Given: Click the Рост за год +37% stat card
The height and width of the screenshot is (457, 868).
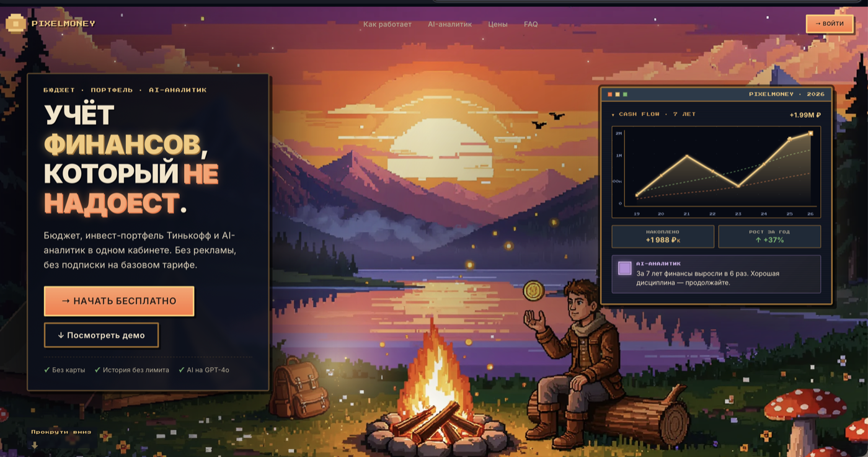Looking at the screenshot, I should tap(769, 236).
